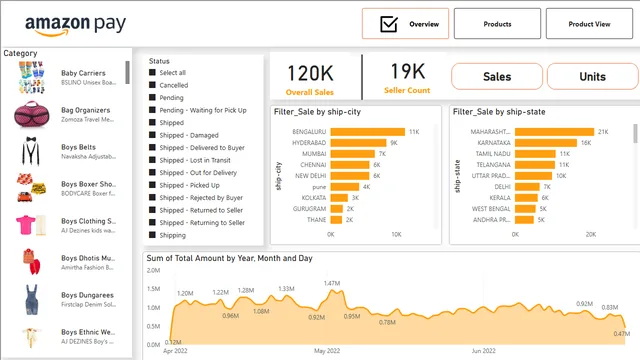Switch to the Product View page
Image resolution: width=640 pixels, height=360 pixels.
[589, 24]
